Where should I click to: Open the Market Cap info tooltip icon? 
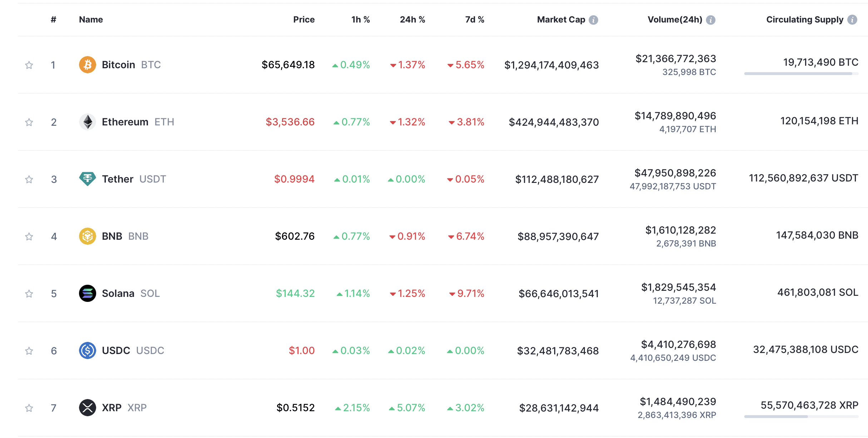pos(593,20)
